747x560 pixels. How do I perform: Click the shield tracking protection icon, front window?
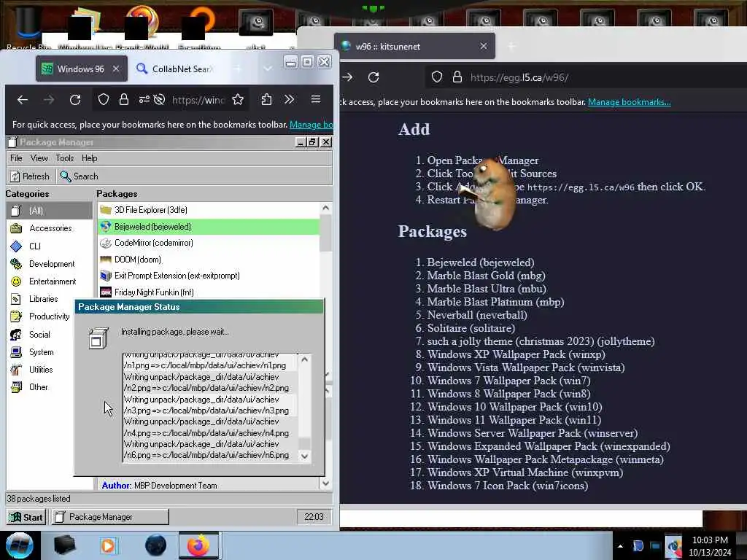pyautogui.click(x=104, y=99)
